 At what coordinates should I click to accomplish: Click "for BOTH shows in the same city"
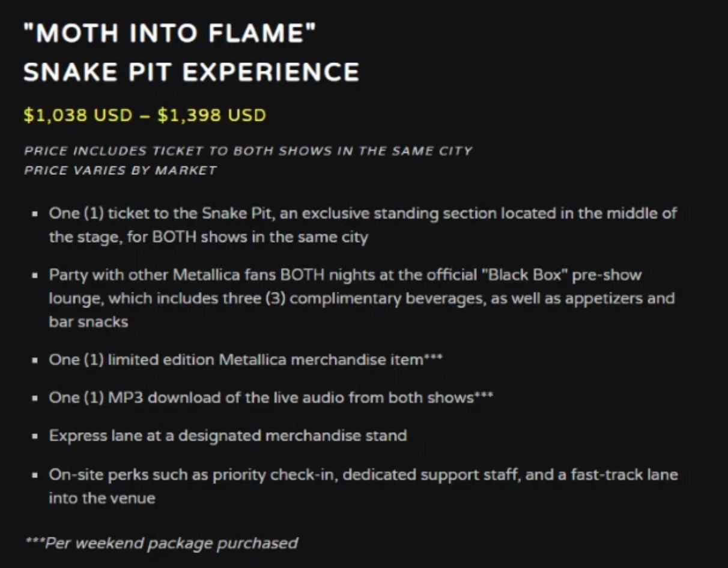[x=259, y=237]
